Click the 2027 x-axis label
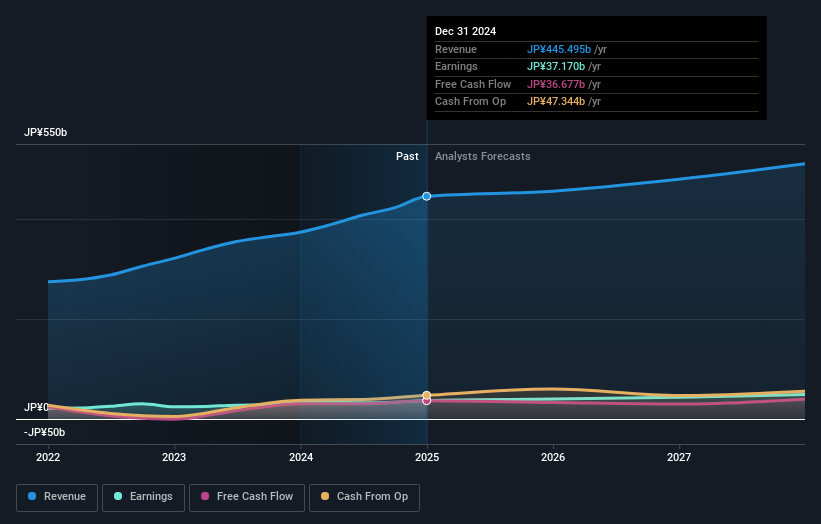Screen dimensions: 821x524 click(x=679, y=458)
